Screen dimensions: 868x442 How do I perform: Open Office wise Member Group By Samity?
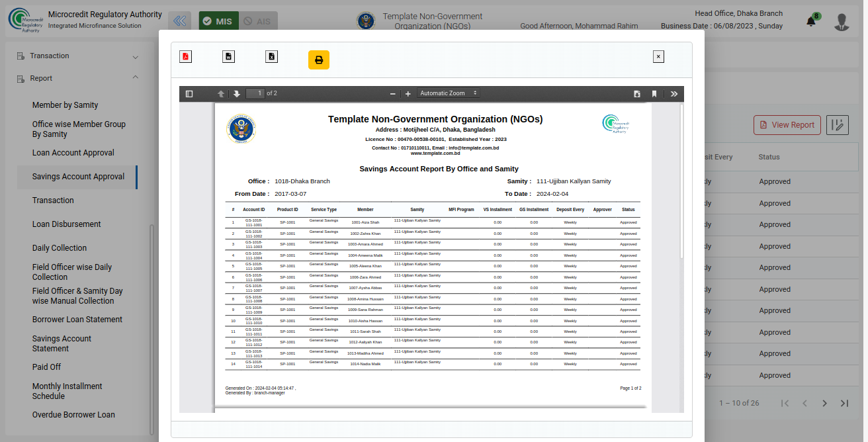pyautogui.click(x=79, y=129)
